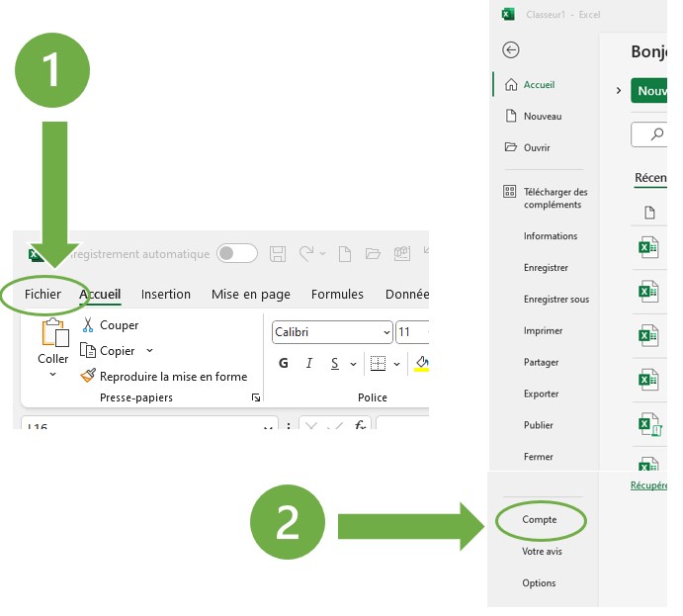The height and width of the screenshot is (616, 683).
Task: Expand the Coller paste options arrow
Action: click(x=53, y=375)
